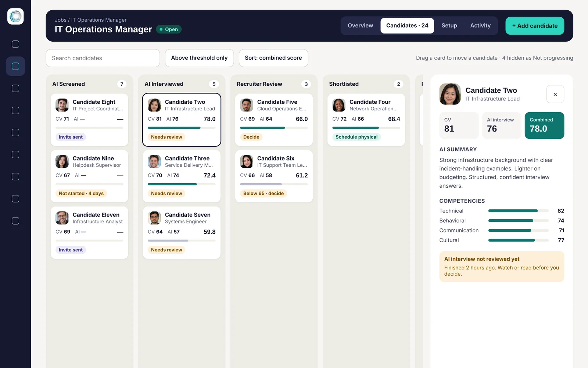This screenshot has width=588, height=368.
Task: Click Not started · 4 days tag
Action: (x=81, y=193)
